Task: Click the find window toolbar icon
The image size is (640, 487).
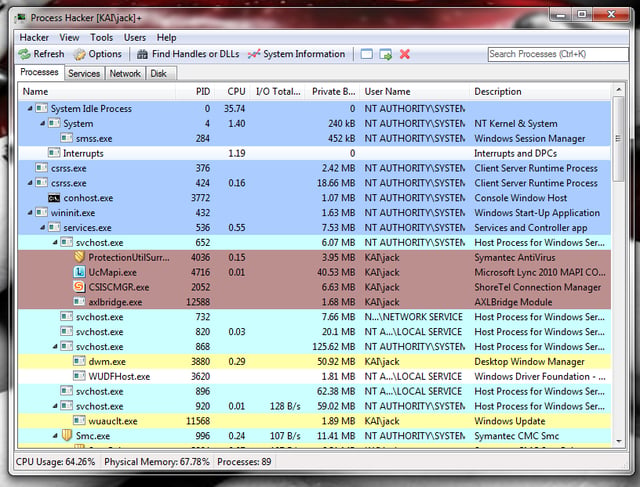Action: point(367,54)
